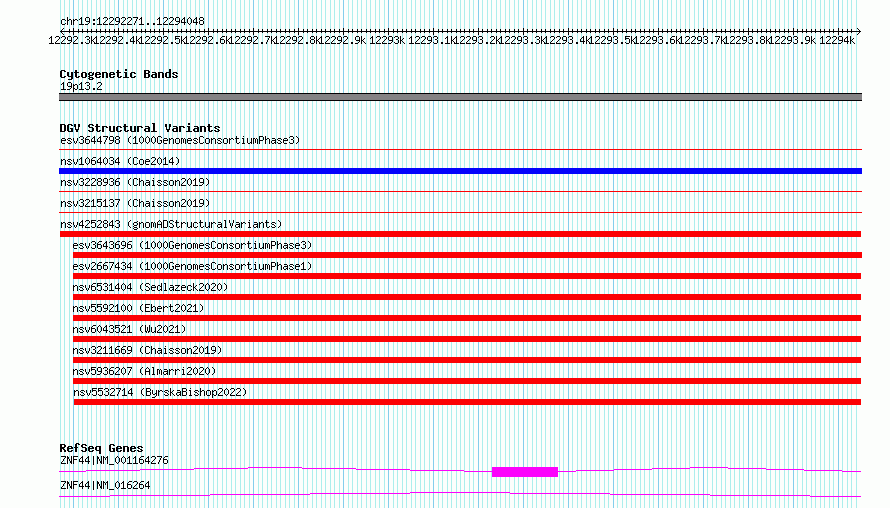Screen dimensions: 890x508
Task: Click the 19p13.2 band label
Action: pos(81,86)
